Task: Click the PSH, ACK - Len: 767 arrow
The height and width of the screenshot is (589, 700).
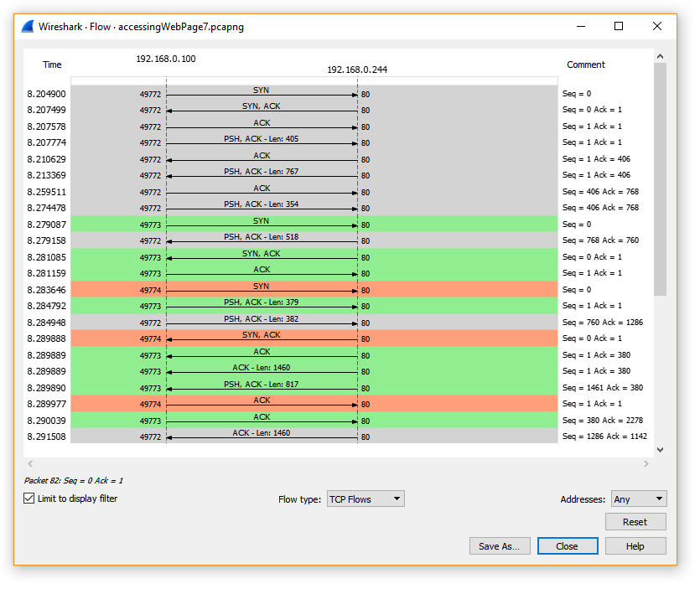Action: tap(262, 176)
